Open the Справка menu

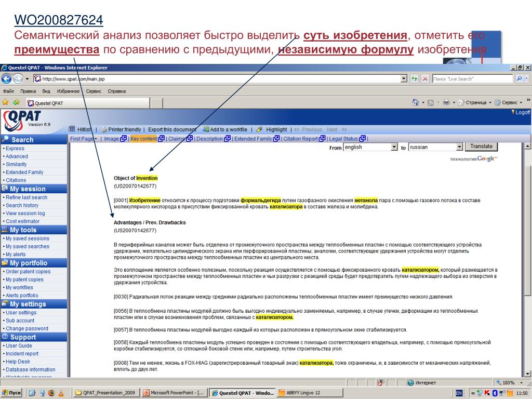pyautogui.click(x=117, y=91)
